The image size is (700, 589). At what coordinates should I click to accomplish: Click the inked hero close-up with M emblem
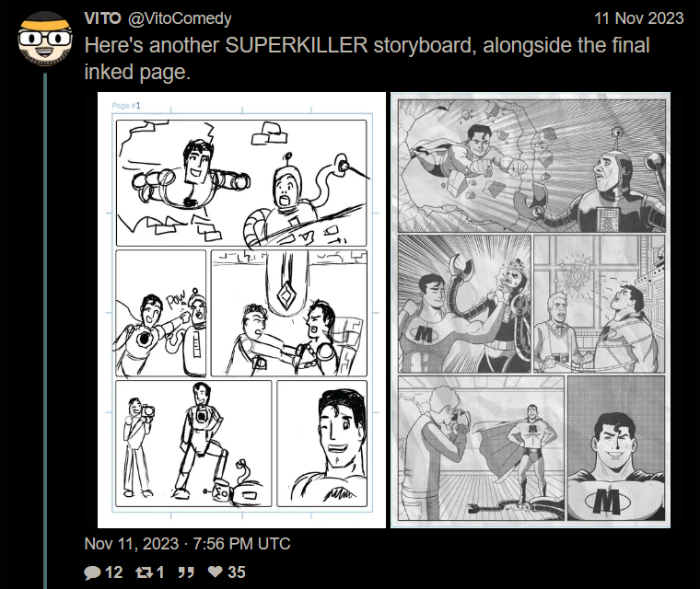click(616, 448)
